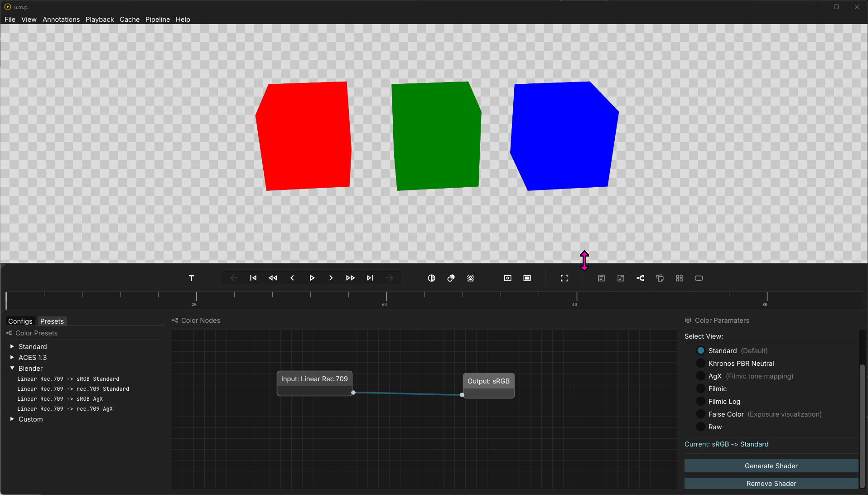Open the color nodes panel toolbar icon
Image resolution: width=868 pixels, height=495 pixels.
(640, 278)
